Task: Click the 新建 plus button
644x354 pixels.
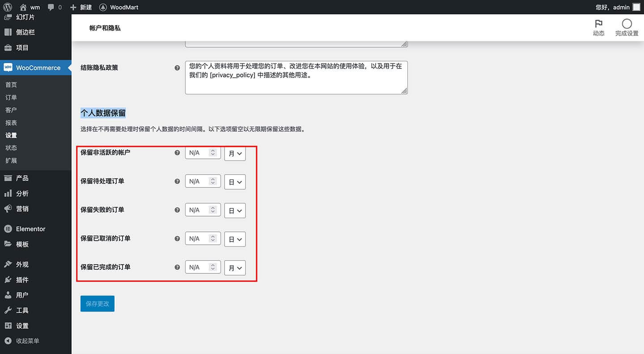Action: [81, 7]
